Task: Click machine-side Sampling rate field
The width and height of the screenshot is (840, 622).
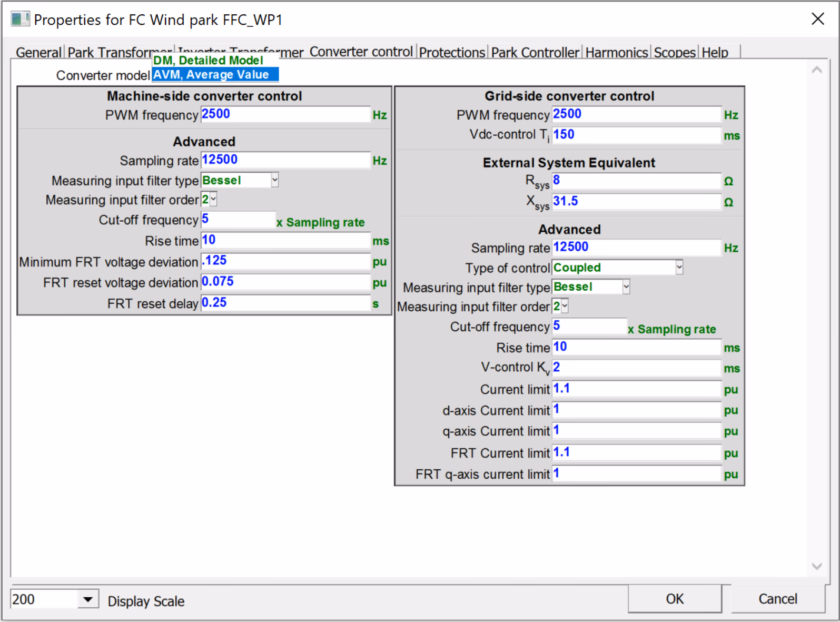Action: click(285, 160)
